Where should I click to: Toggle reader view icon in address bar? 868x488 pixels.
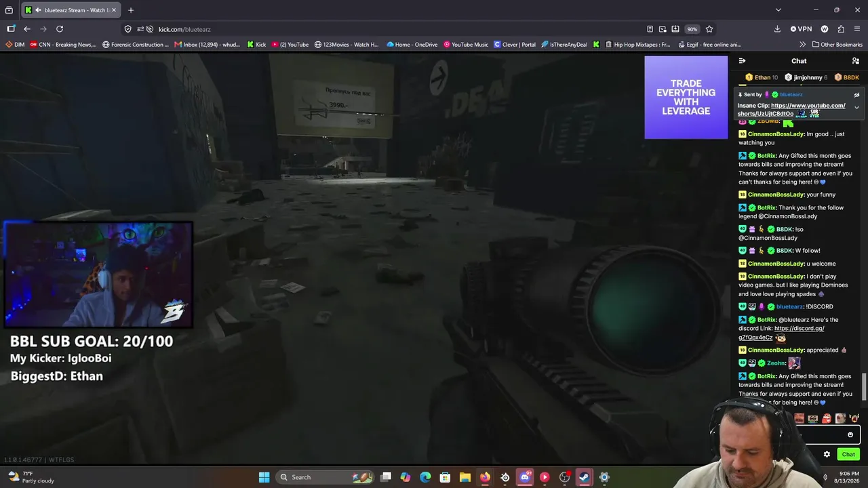tap(650, 29)
